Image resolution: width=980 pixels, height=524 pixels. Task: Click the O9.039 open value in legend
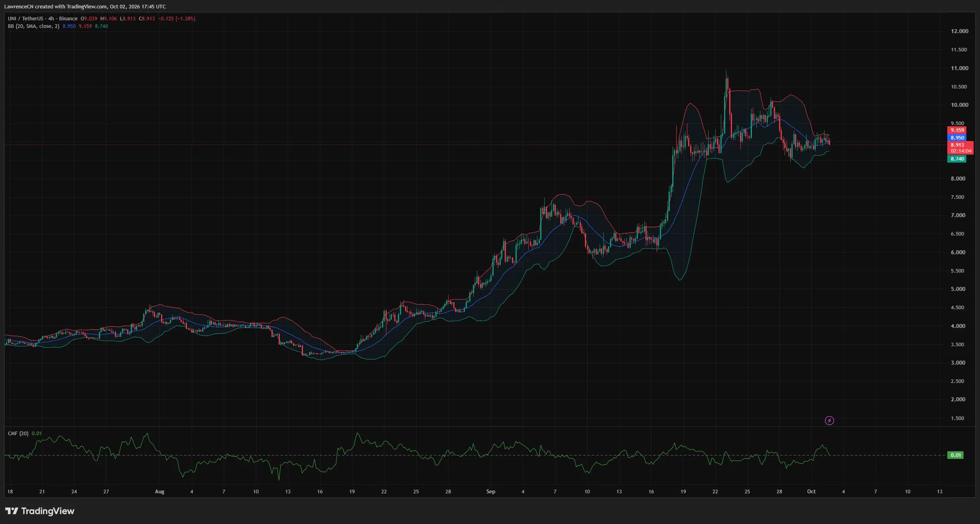[89, 19]
